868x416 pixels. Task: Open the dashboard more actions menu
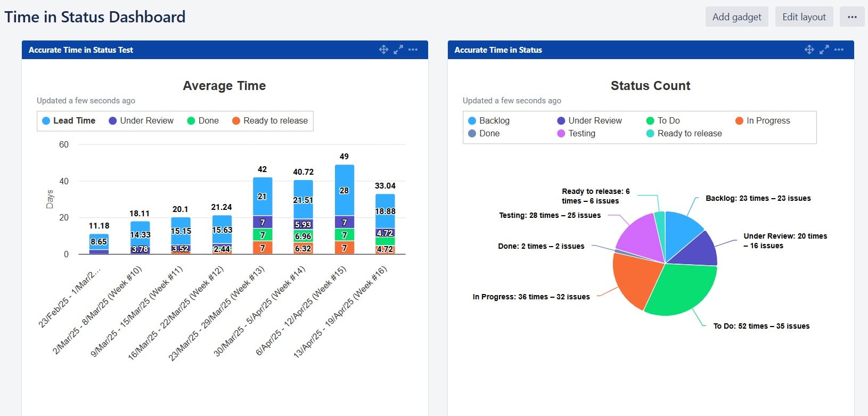point(852,17)
